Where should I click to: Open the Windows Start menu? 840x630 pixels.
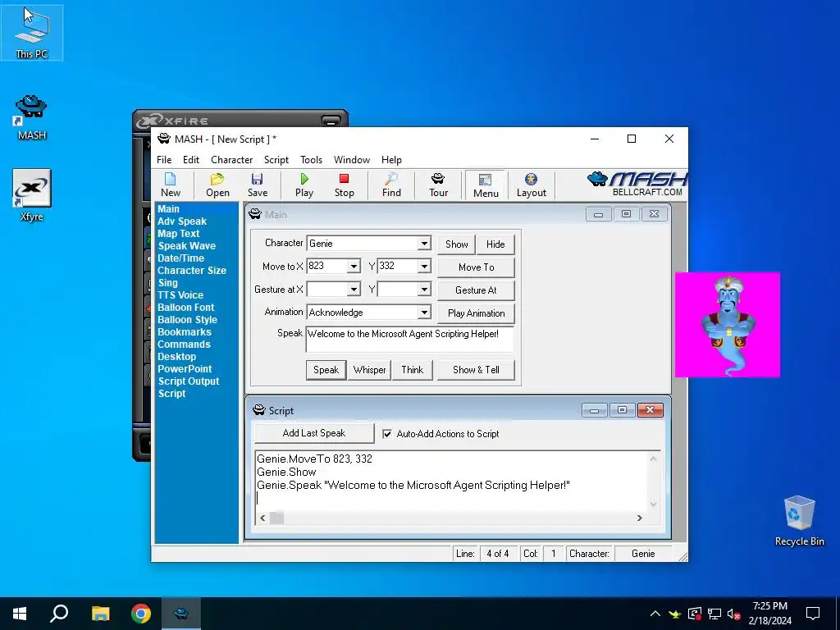[x=20, y=614]
